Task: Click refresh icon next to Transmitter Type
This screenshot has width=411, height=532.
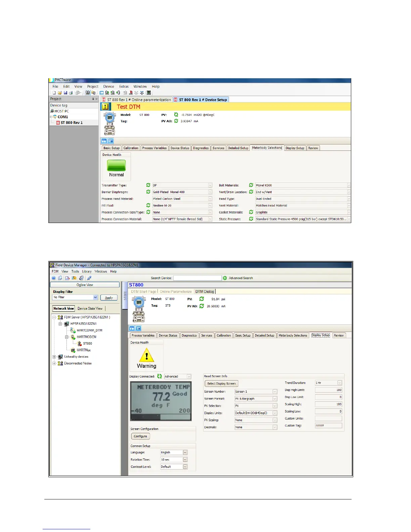Action: [148, 185]
